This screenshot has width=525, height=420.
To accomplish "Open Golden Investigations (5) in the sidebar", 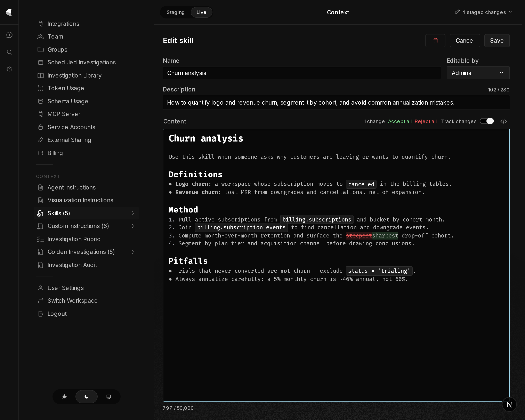I will pyautogui.click(x=87, y=252).
